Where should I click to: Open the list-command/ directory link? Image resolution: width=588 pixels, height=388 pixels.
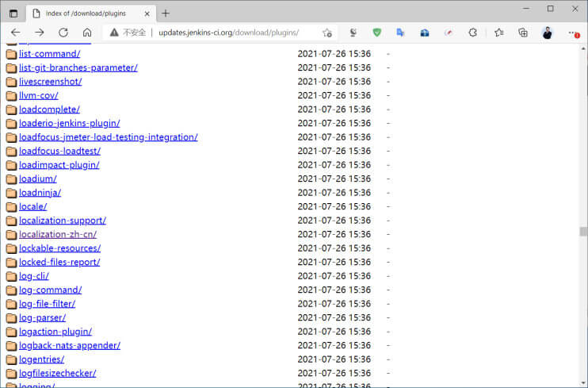point(49,54)
